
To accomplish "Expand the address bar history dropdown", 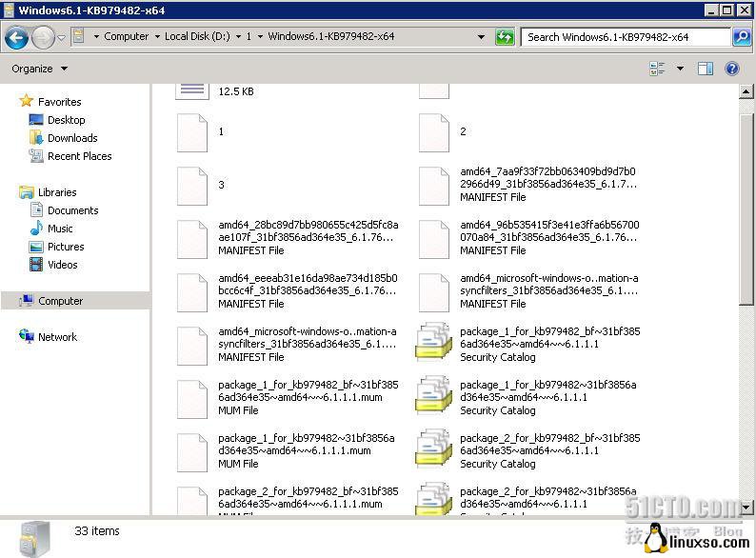I will point(482,37).
